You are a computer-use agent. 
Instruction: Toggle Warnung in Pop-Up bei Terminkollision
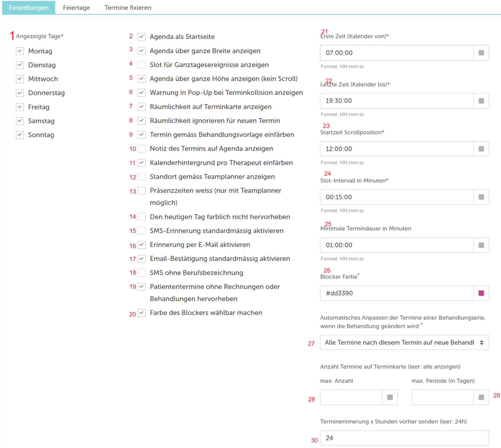coord(142,93)
